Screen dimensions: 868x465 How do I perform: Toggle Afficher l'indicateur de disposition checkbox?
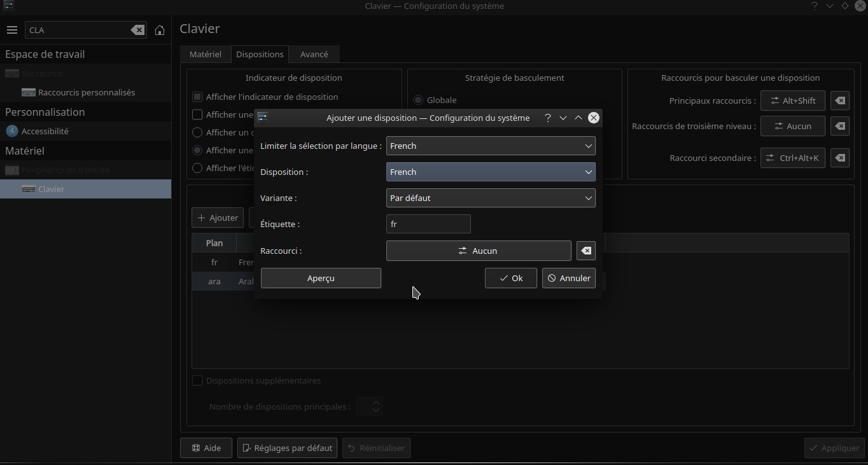197,97
